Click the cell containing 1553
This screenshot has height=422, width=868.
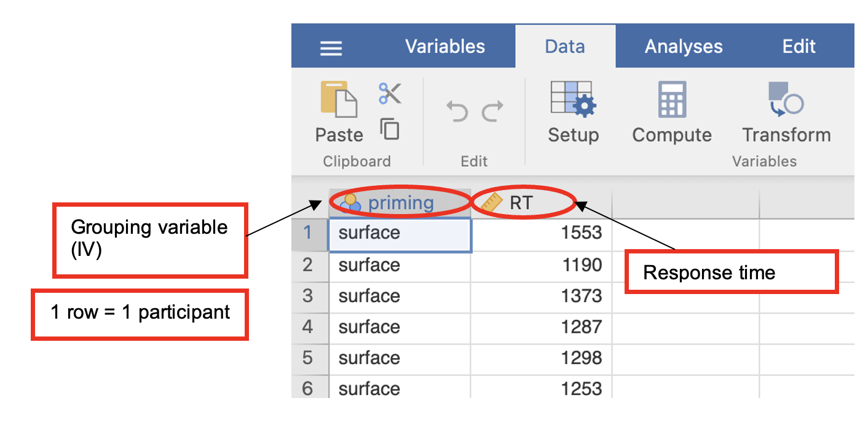coord(541,233)
